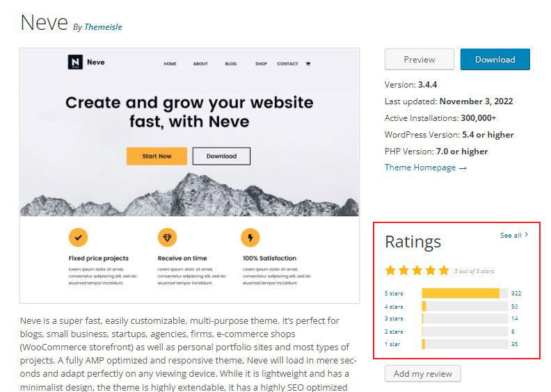Click Add my review button
The image size is (551, 392).
[422, 374]
